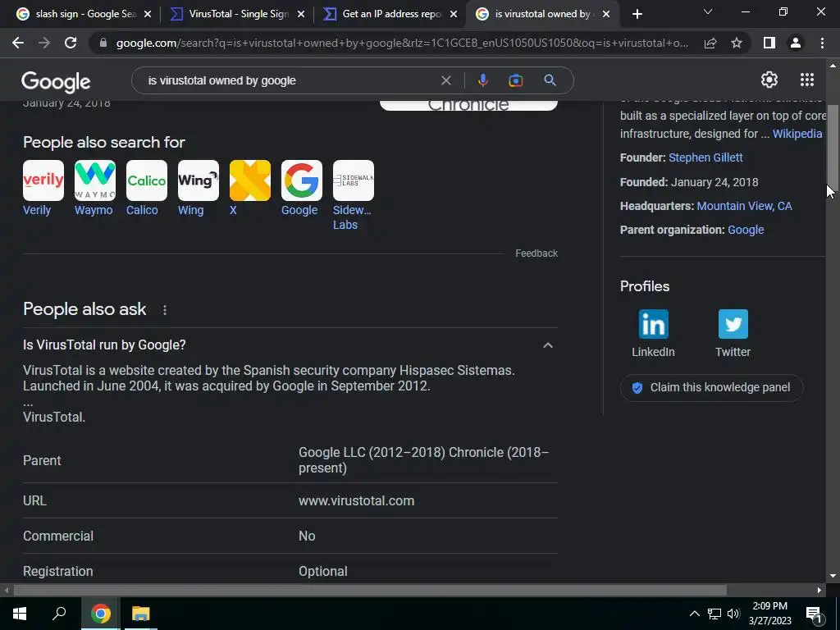The width and height of the screenshot is (840, 630).
Task: Click the taskbar clock showing 2:09 PM
Action: pos(769,614)
